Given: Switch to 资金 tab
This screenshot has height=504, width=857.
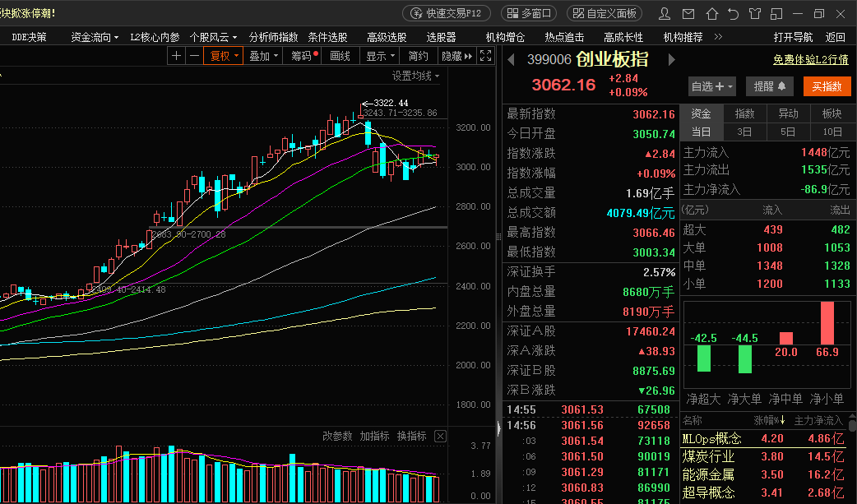Looking at the screenshot, I should pyautogui.click(x=702, y=113).
